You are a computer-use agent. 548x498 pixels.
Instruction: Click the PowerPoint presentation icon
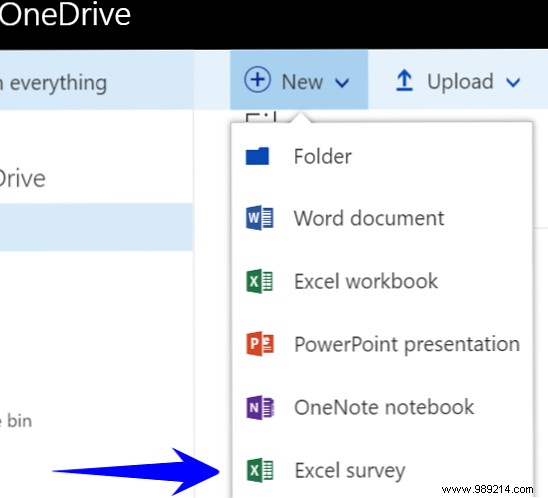260,344
